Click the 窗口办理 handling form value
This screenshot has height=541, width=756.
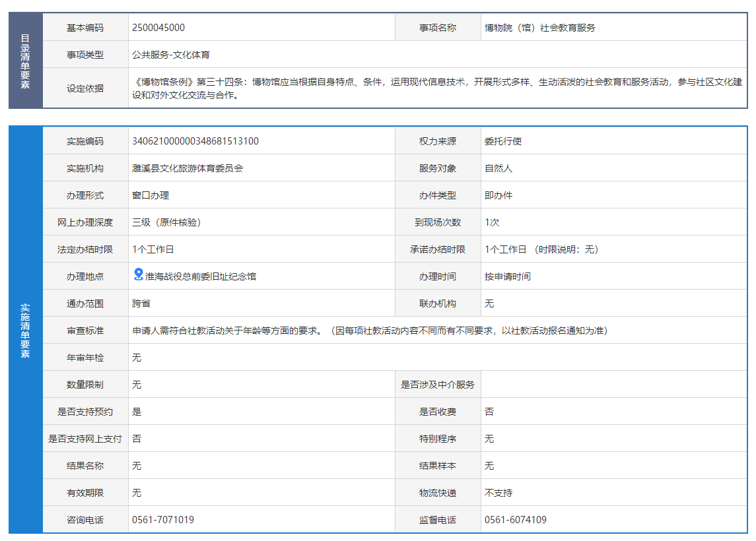(151, 195)
